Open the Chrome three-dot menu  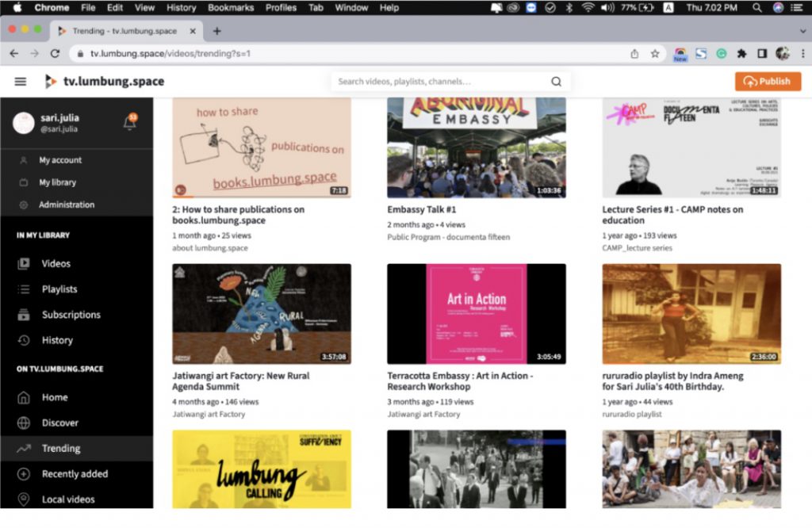802,53
